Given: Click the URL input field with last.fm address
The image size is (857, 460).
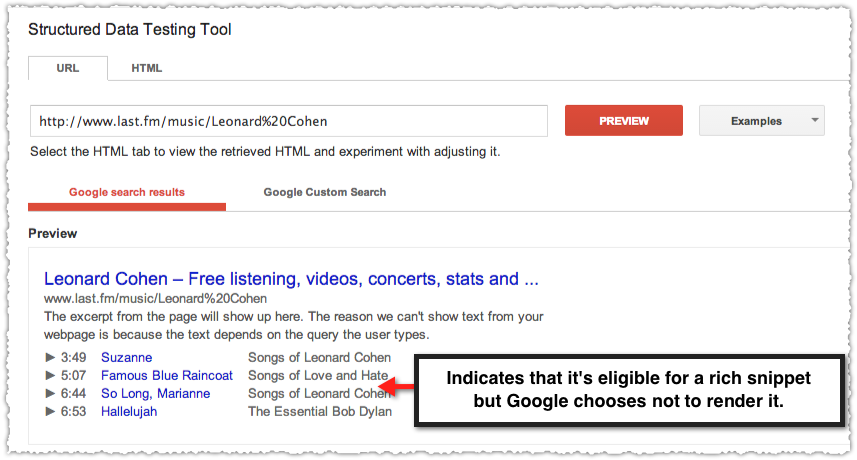Looking at the screenshot, I should click(x=289, y=121).
